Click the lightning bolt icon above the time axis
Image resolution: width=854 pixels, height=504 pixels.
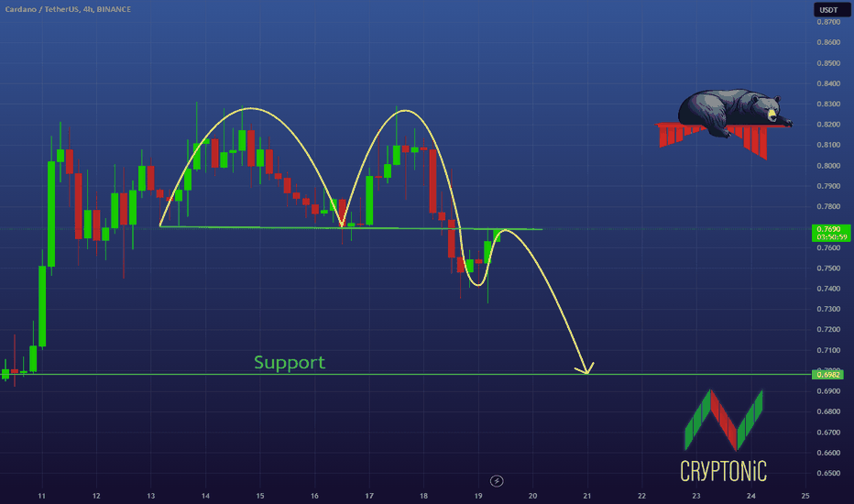point(496,481)
